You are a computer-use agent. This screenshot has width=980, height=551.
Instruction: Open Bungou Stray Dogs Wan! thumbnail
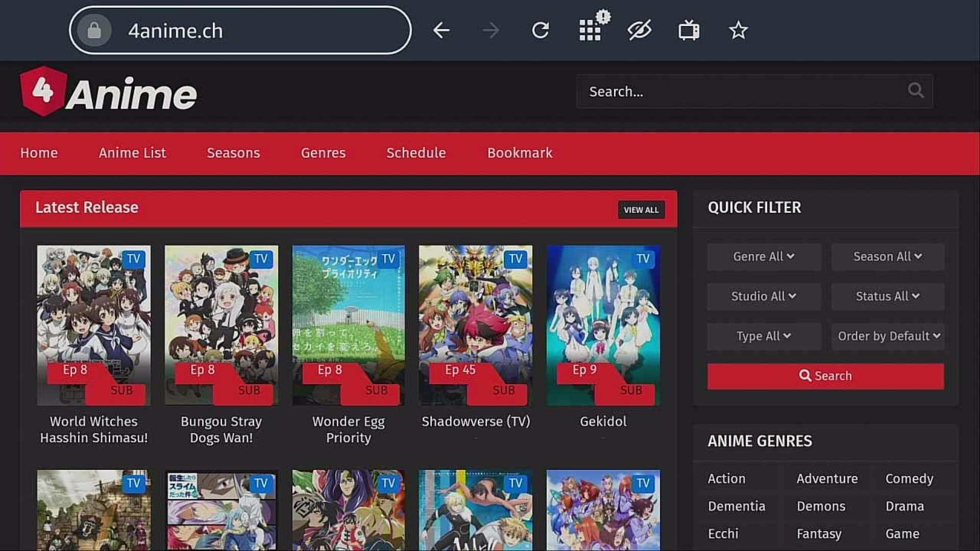[x=221, y=325]
